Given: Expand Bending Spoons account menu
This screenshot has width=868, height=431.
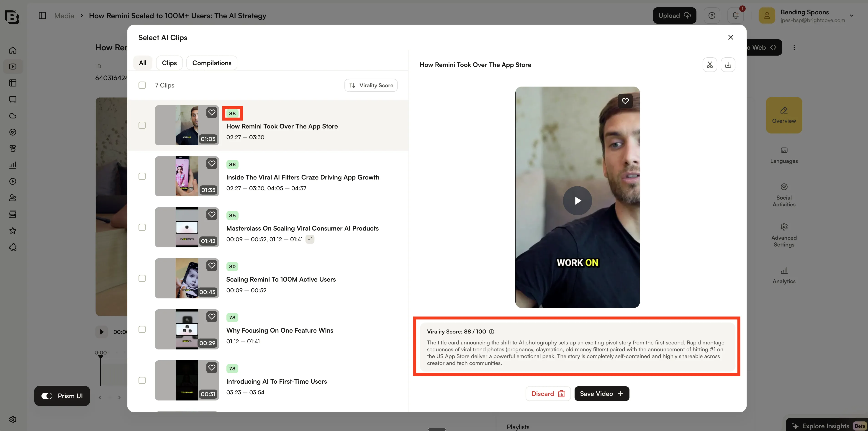Looking at the screenshot, I should (852, 15).
